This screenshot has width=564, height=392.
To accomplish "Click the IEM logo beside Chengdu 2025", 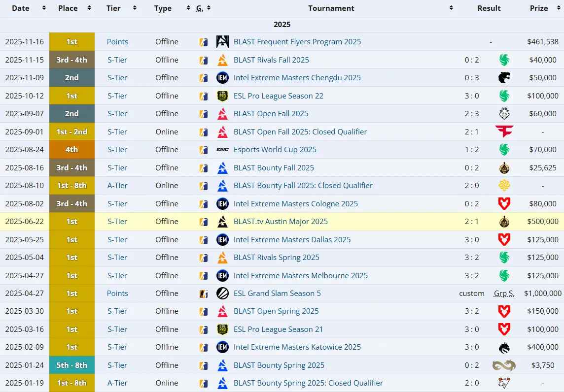I will coord(222,78).
